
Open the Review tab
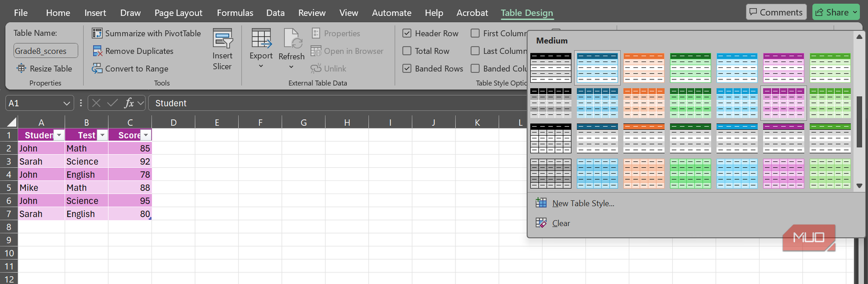point(312,13)
